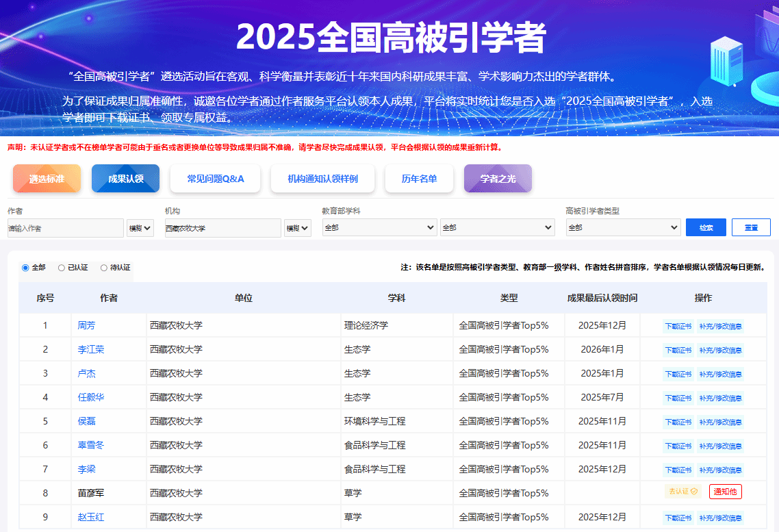The height and width of the screenshot is (532, 779).
Task: Open author link 李江荣
Action: tap(91, 349)
